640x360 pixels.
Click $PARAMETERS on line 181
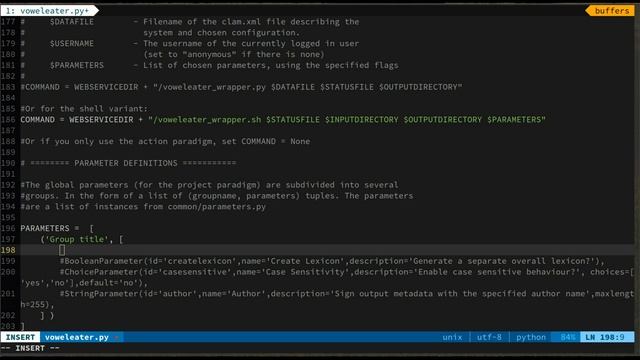point(77,65)
